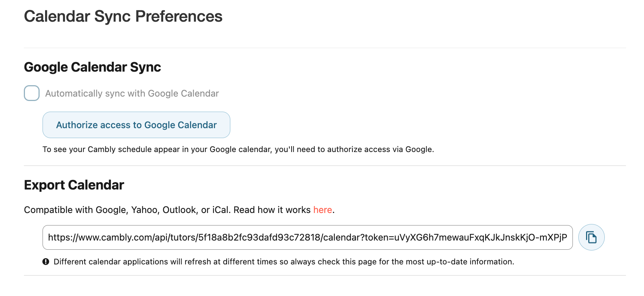Click the Cambly schedule authorization note text
Viewport: 644px width, 296px height.
238,149
